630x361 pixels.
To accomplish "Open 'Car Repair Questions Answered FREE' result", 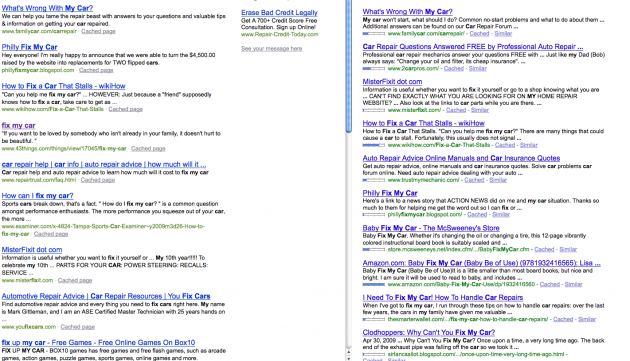I will pyautogui.click(x=473, y=47).
